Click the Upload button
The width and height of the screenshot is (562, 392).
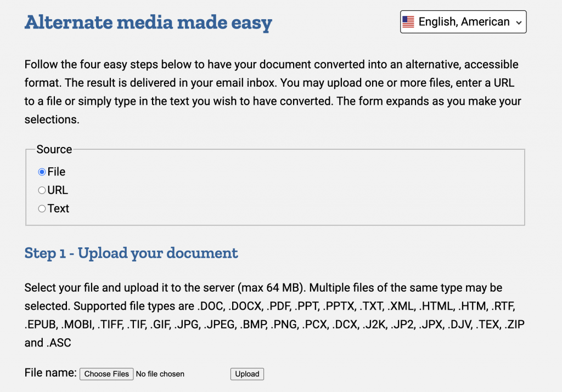[247, 374]
